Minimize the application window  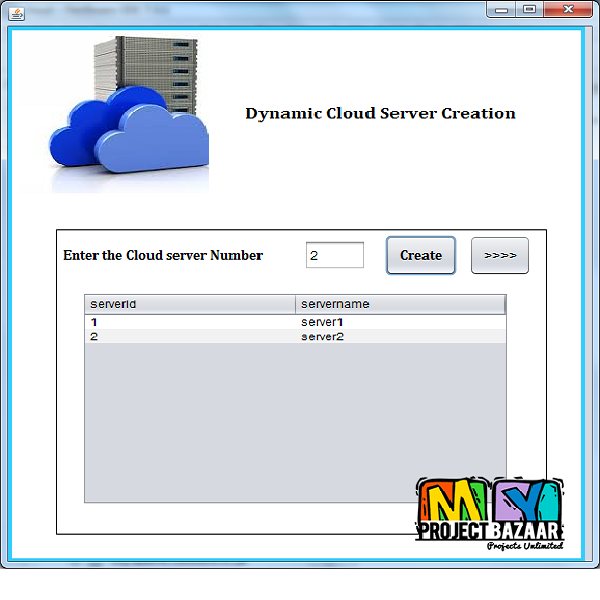click(x=502, y=9)
